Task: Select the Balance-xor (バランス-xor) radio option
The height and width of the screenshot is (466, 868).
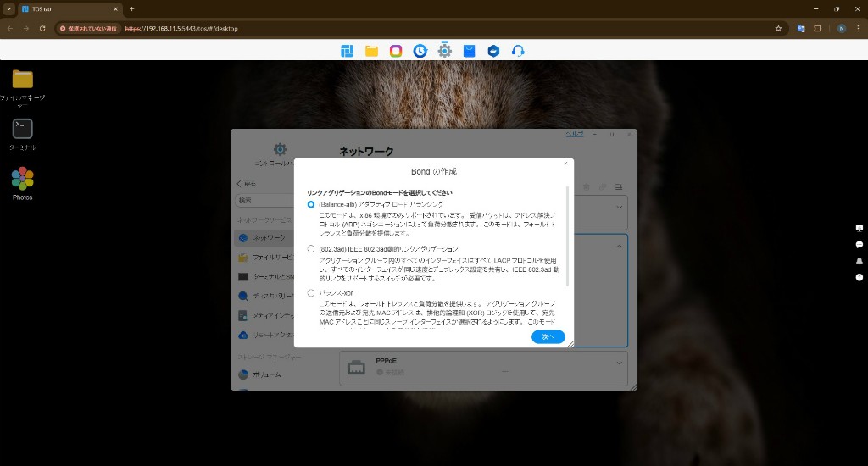Action: point(311,293)
